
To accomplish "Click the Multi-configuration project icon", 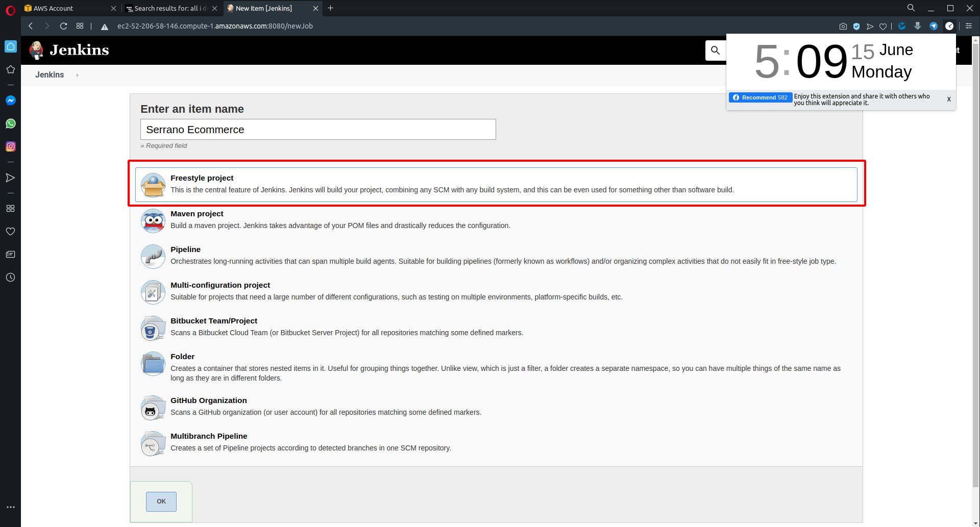I will (153, 292).
